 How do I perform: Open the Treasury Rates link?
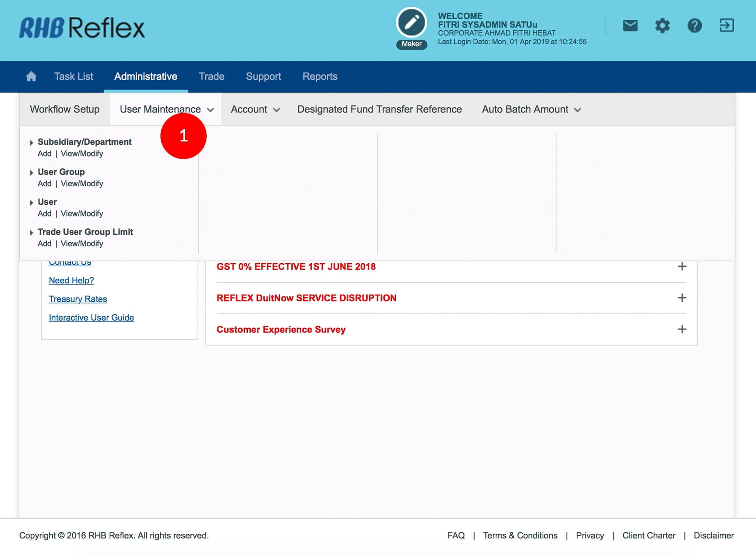(x=78, y=299)
